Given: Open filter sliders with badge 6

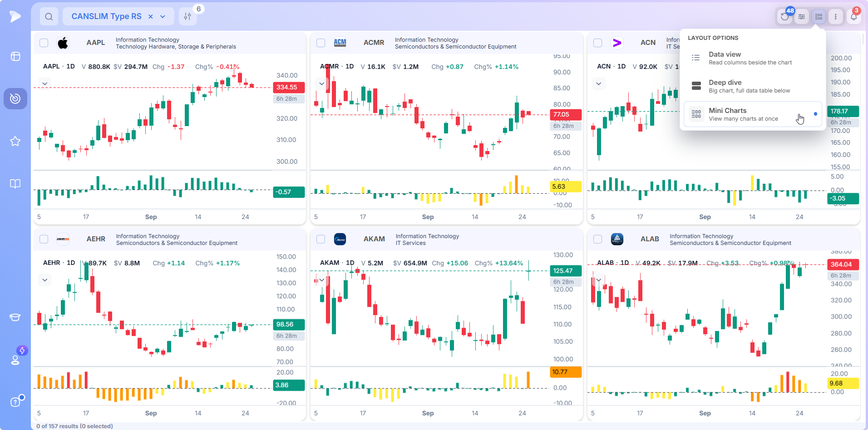Looking at the screenshot, I should [x=187, y=17].
